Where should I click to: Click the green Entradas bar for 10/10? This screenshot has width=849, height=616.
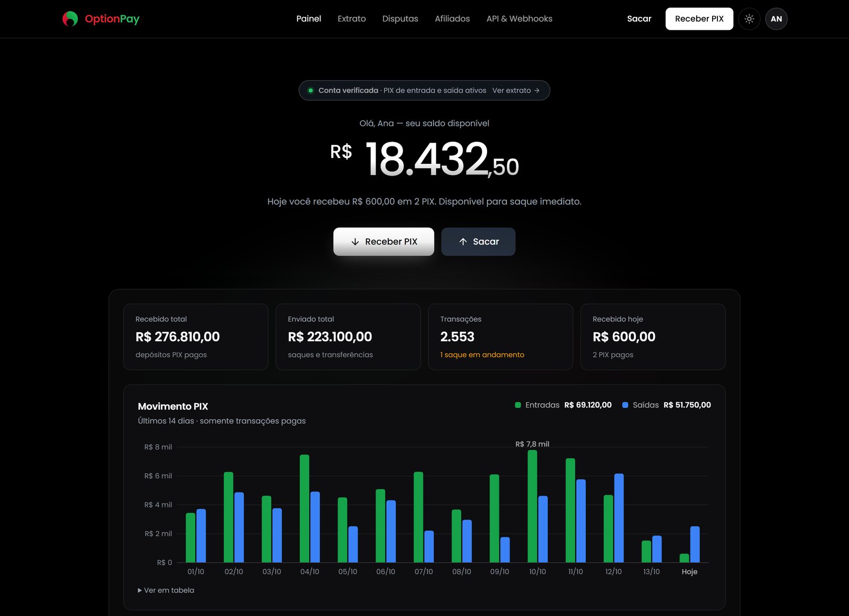click(x=532, y=506)
